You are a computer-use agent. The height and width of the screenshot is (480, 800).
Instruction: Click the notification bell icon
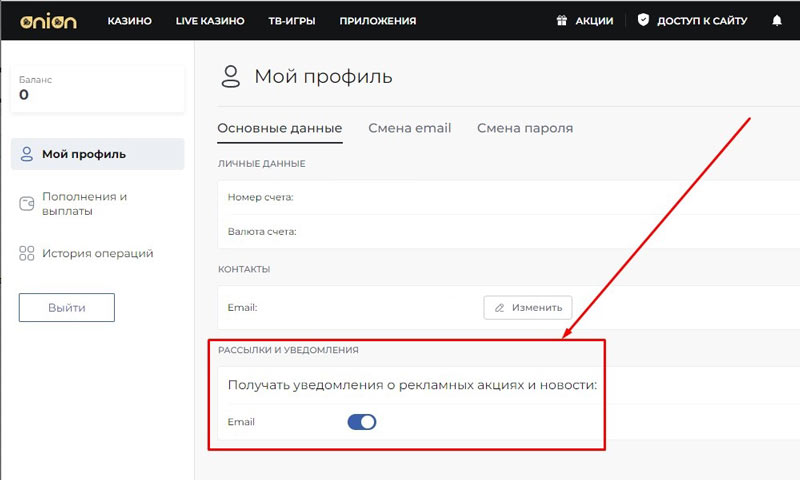pos(777,21)
